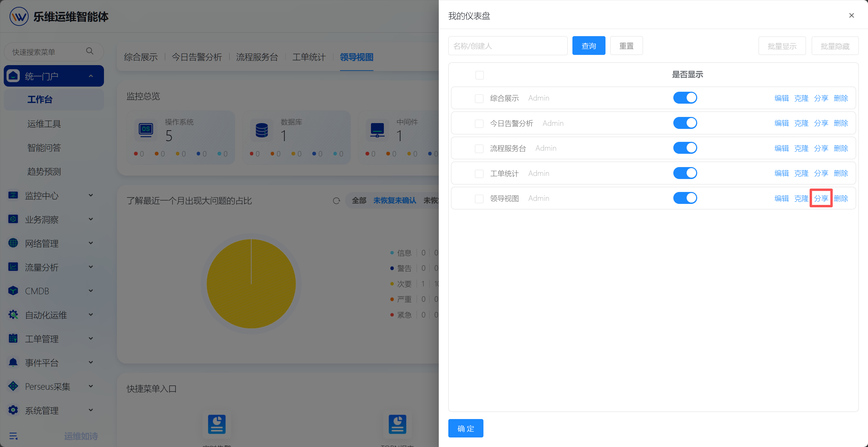Open the 趋势预测 menu item
Viewport: 868px width, 447px height.
[x=44, y=172]
